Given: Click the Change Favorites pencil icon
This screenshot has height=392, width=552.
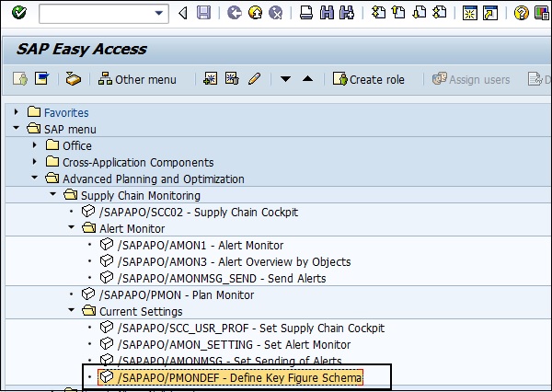Looking at the screenshot, I should coord(254,79).
